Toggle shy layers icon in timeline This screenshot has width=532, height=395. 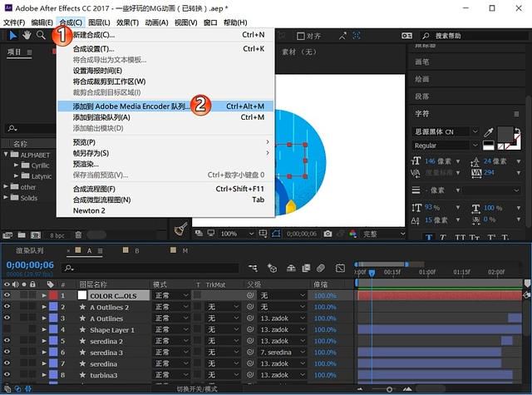coord(291,268)
